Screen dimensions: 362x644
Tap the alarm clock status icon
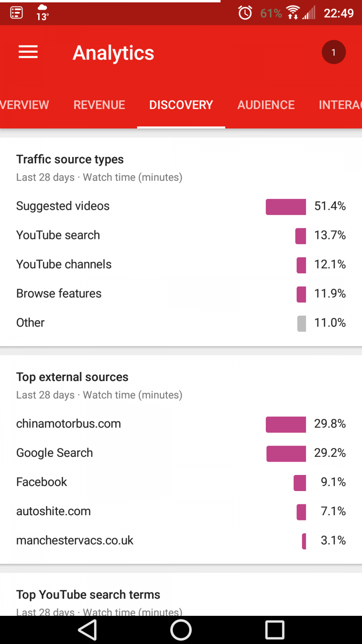[245, 13]
